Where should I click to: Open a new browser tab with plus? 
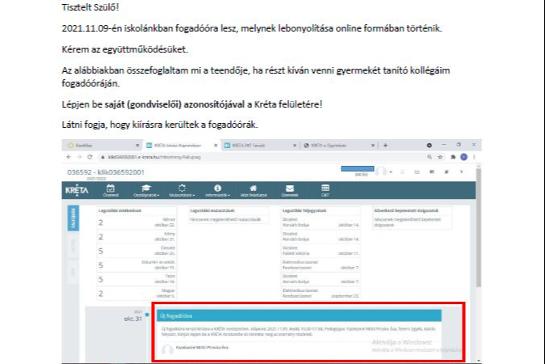point(385,145)
